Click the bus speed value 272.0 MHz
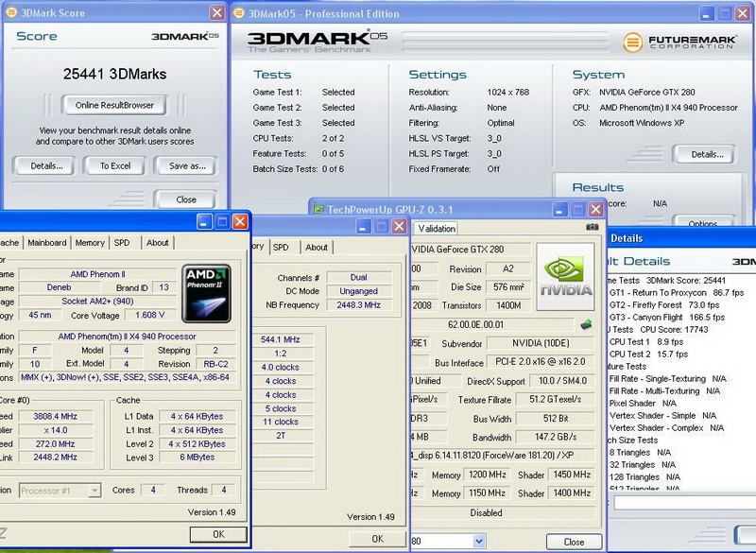The height and width of the screenshot is (553, 756). 56,443
